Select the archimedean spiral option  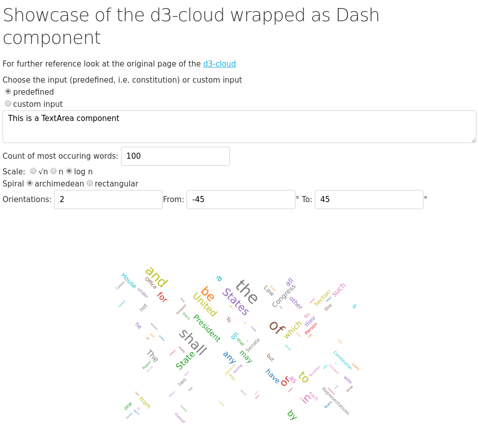30,183
